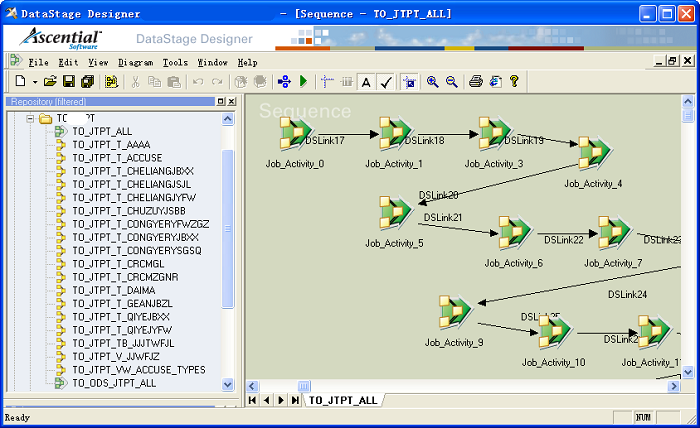
Task: Click the New job toolbar icon
Action: coord(21,81)
